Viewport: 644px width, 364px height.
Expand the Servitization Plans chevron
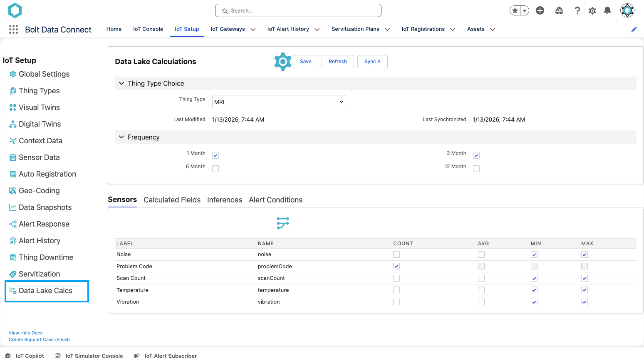tap(387, 29)
